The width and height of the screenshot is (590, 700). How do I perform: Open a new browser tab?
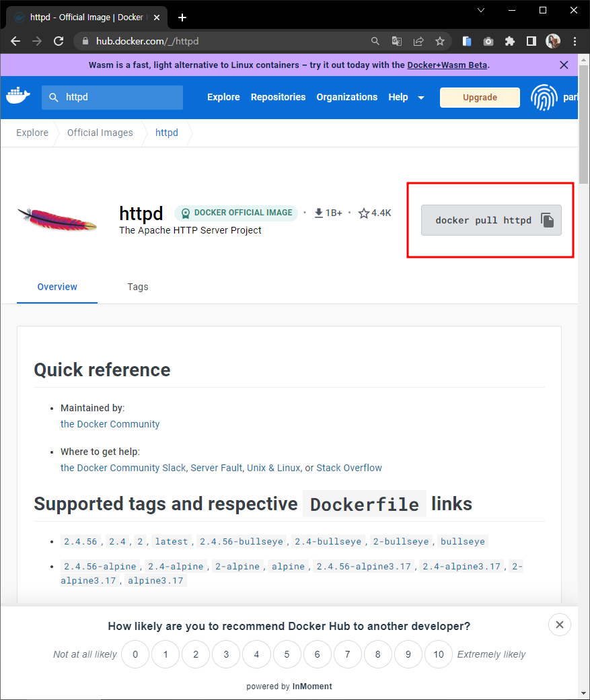coord(182,17)
